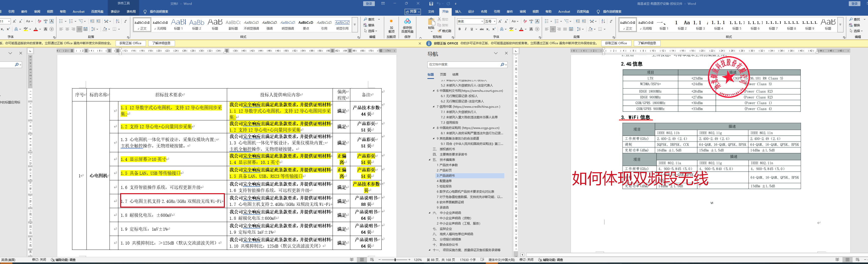The image size is (868, 264).
Task: Click the Save icon in quick access toolbar
Action: tap(431, 4)
